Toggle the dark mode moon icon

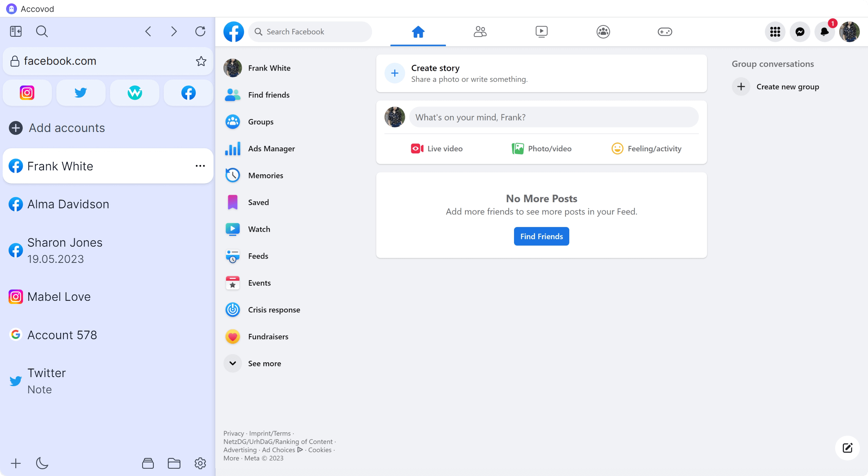coord(42,463)
